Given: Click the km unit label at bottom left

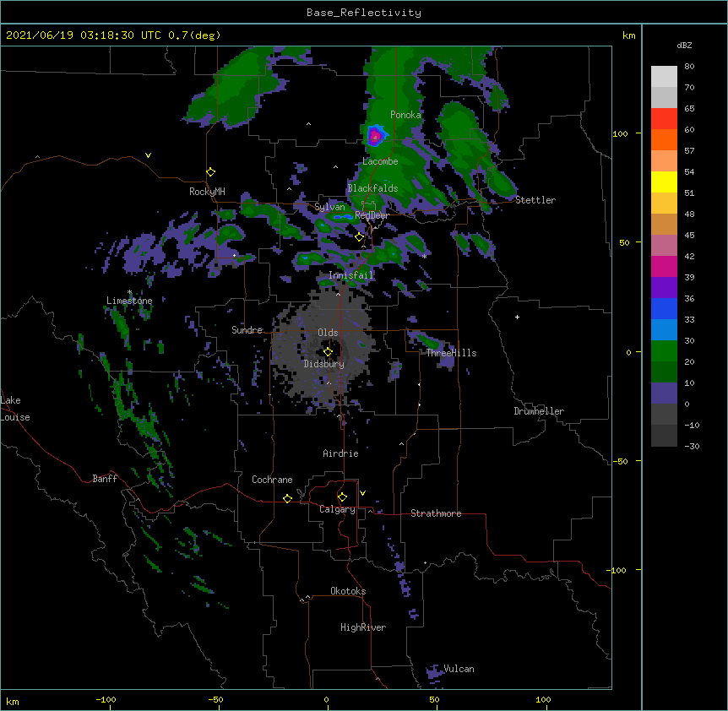Looking at the screenshot, I should coord(12,701).
